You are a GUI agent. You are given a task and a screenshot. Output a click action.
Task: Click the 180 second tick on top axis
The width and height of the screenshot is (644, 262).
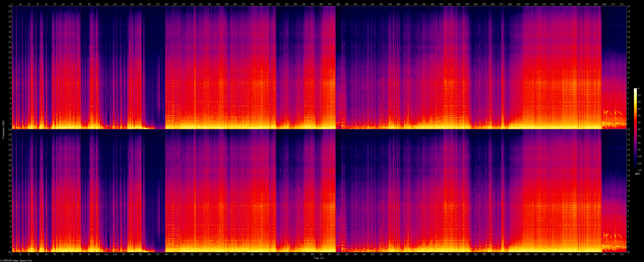point(166,4)
